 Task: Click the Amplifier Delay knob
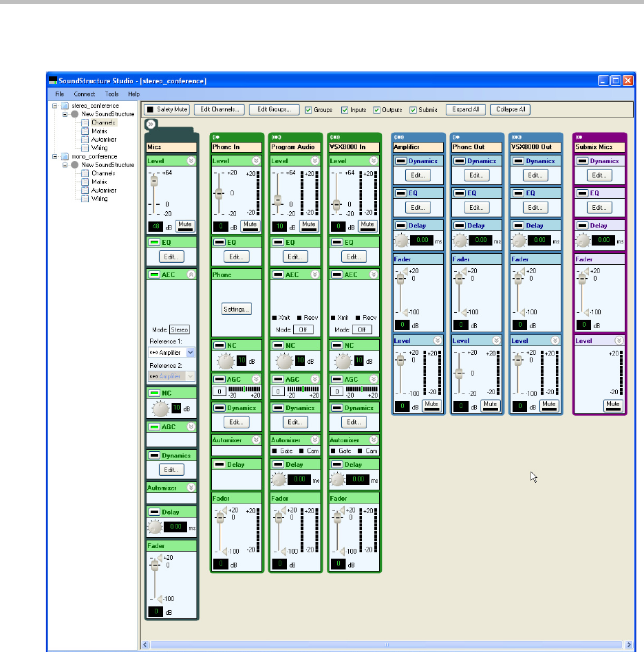tap(401, 241)
